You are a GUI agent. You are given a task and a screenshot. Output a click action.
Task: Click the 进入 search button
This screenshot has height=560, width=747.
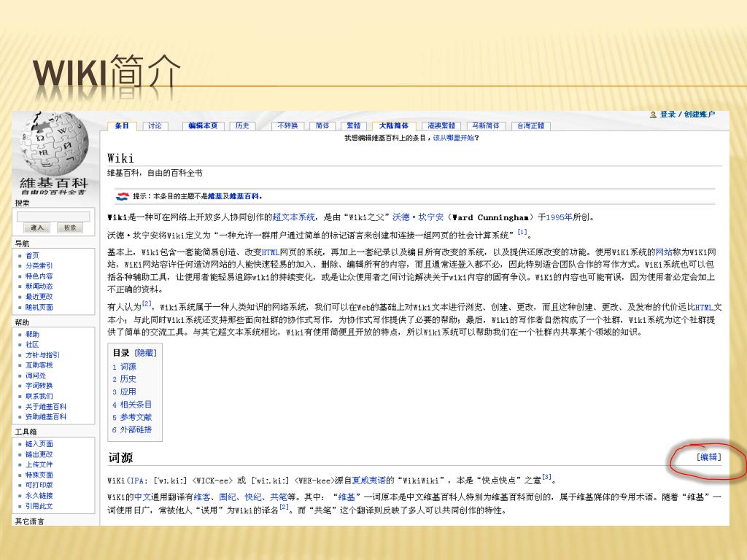pos(37,228)
